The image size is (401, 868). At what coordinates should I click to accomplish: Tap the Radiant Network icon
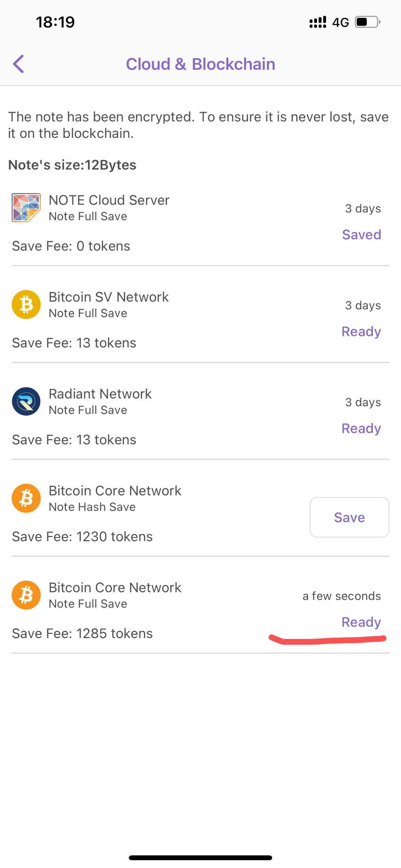[x=26, y=401]
